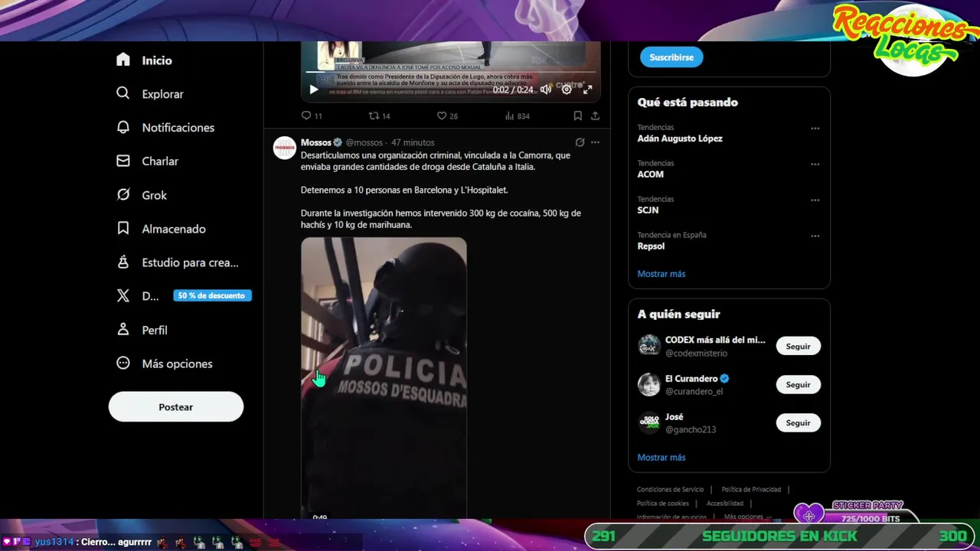The width and height of the screenshot is (980, 551).
Task: Open Explorar search page
Action: [150, 94]
